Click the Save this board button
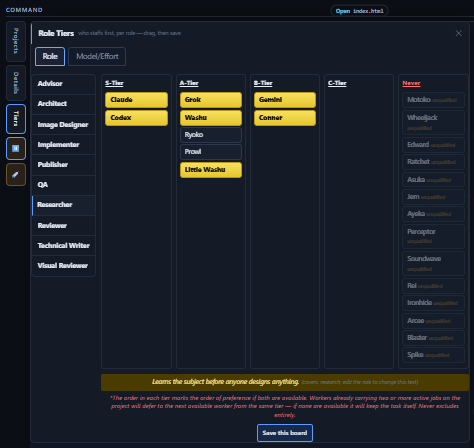Viewport: 474px width, 448px height. (285, 433)
